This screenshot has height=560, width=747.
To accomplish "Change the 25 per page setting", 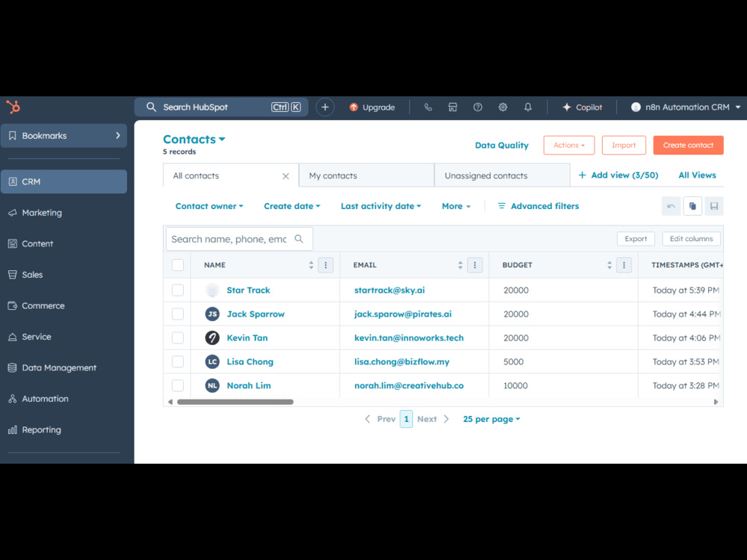I will point(492,419).
